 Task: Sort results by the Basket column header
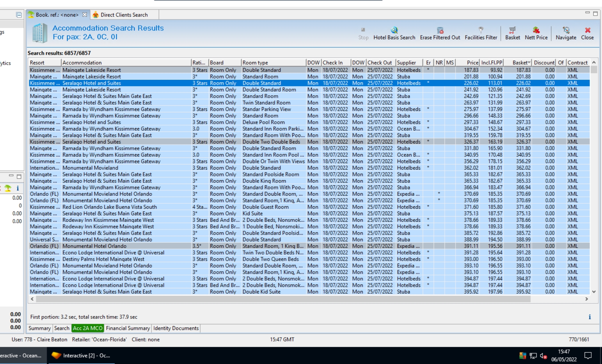(x=518, y=63)
